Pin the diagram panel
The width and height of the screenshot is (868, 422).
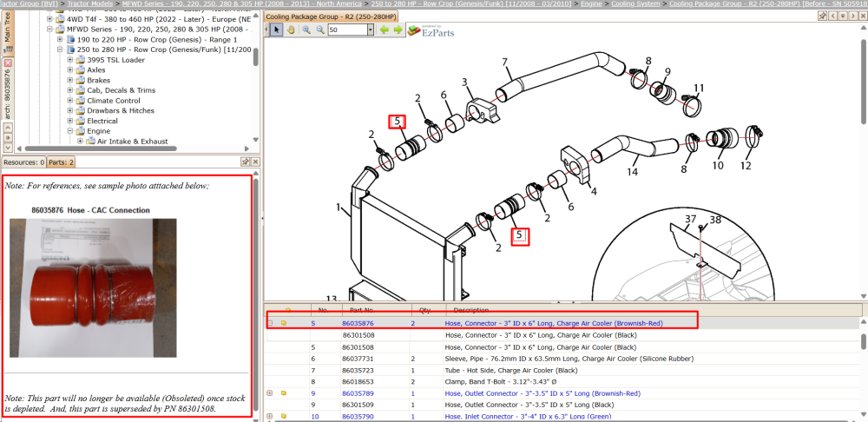[823, 16]
